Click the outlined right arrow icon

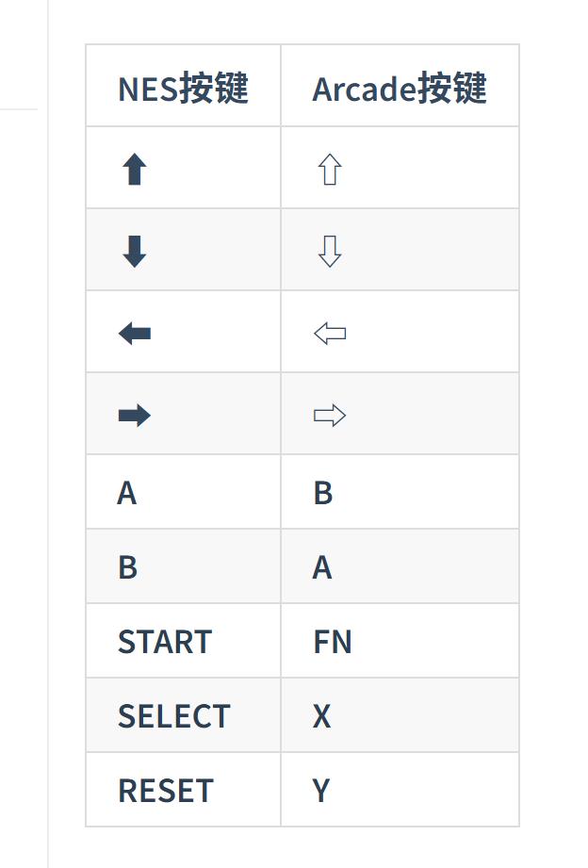click(x=330, y=415)
